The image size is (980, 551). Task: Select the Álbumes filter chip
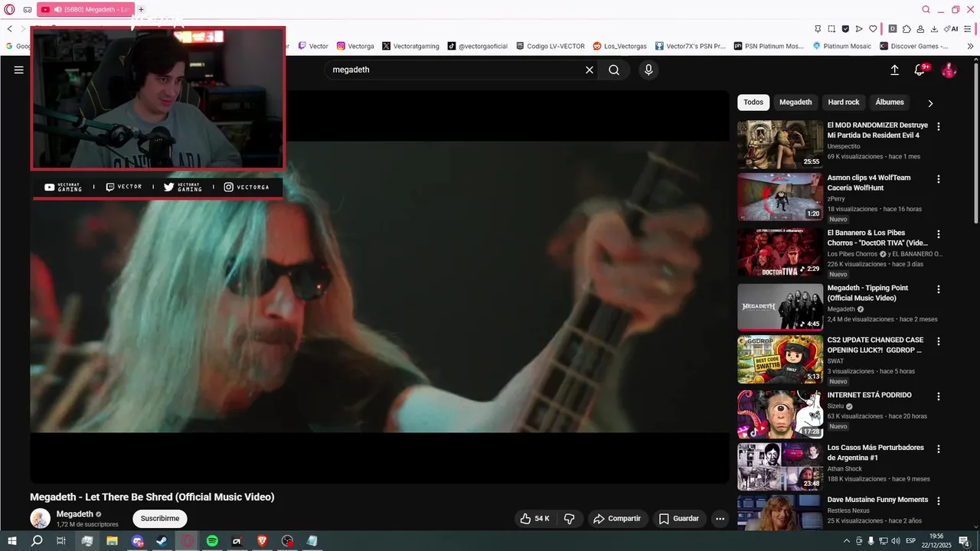[890, 102]
